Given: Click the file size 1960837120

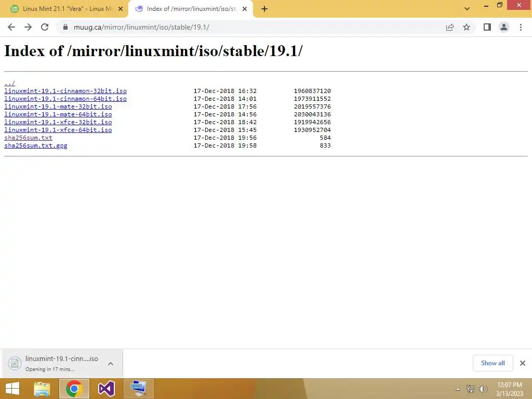Looking at the screenshot, I should pyautogui.click(x=312, y=91).
